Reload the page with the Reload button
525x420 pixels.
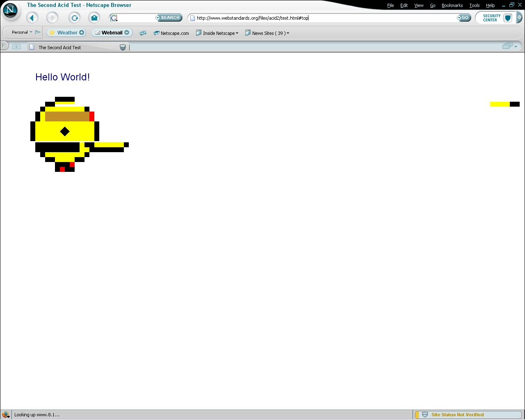(x=74, y=18)
